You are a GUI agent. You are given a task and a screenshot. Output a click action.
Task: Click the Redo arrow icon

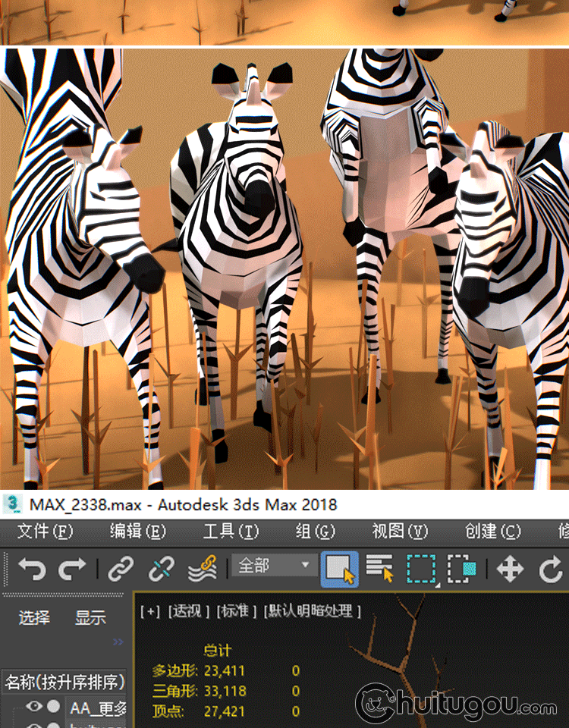(x=72, y=569)
